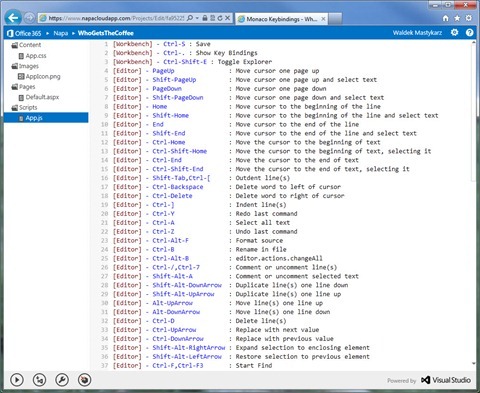Select the Images folder
480x393 pixels.
[x=29, y=66]
